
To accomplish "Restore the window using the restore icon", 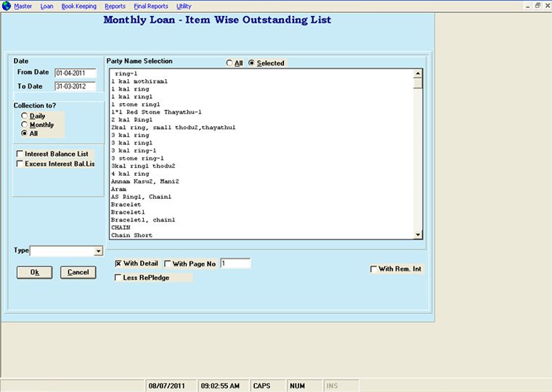I will point(537,5).
